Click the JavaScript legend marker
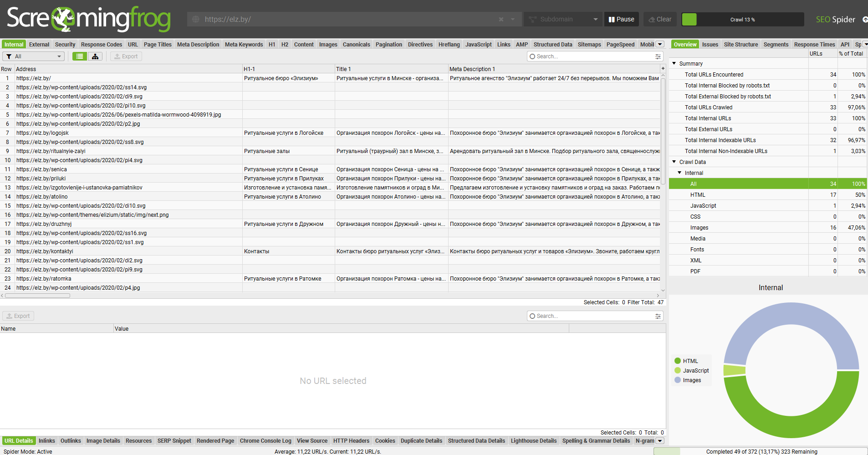The image size is (868, 455). coord(678,370)
